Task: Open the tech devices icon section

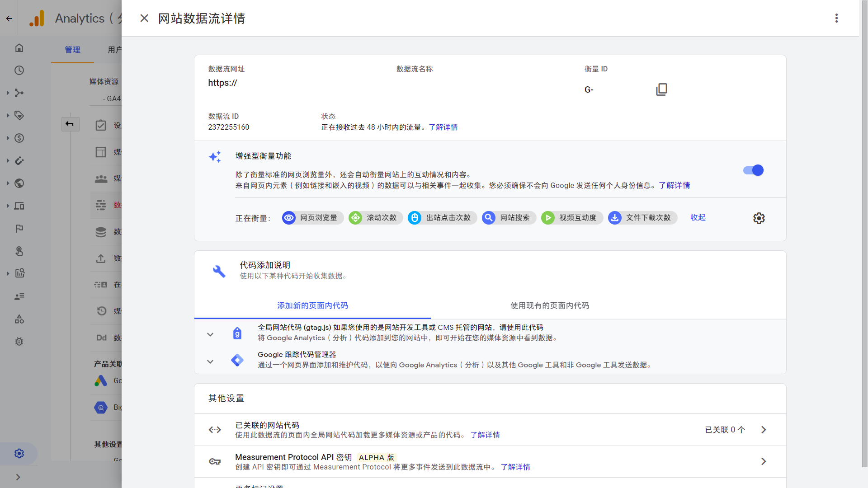Action: (x=19, y=206)
